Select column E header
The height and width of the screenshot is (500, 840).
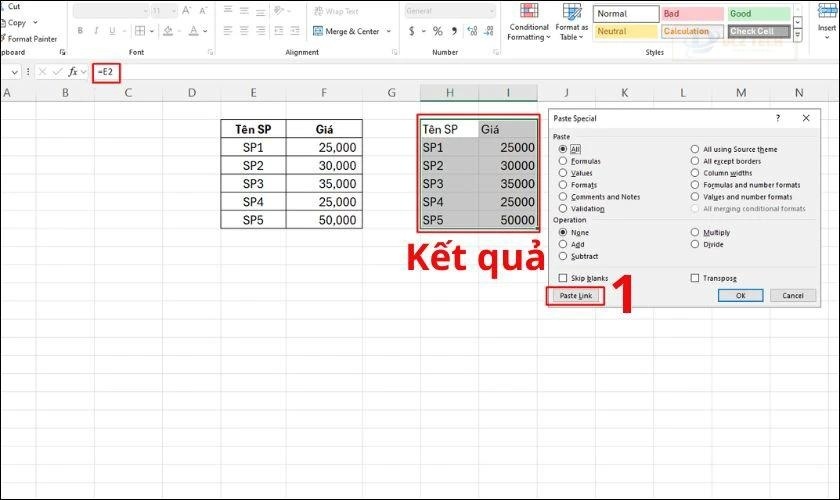coord(253,93)
